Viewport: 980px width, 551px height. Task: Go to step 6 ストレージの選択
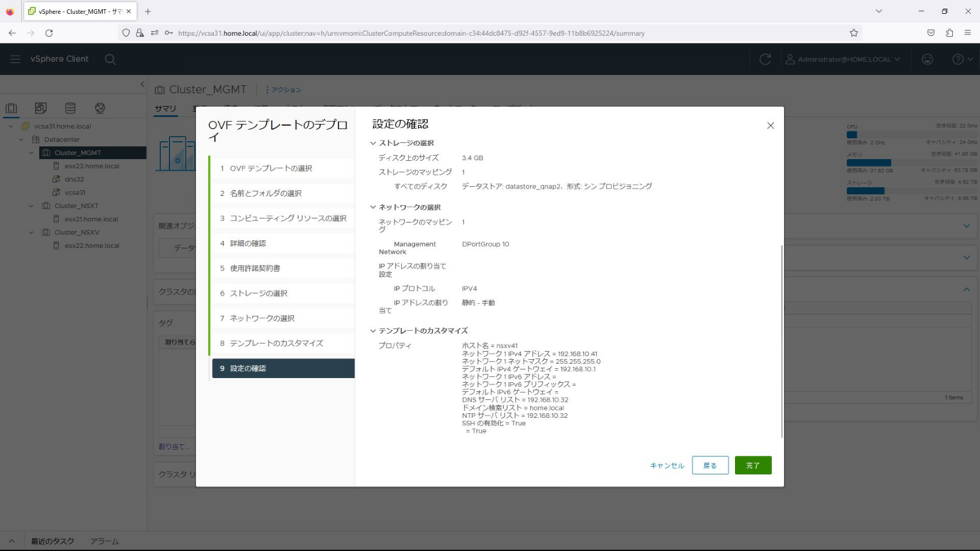[x=282, y=293]
